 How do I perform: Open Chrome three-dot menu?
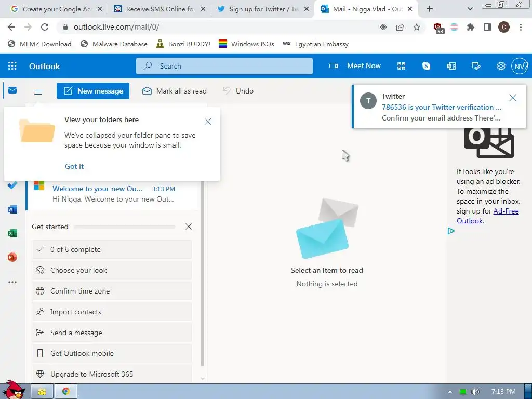[x=521, y=27]
